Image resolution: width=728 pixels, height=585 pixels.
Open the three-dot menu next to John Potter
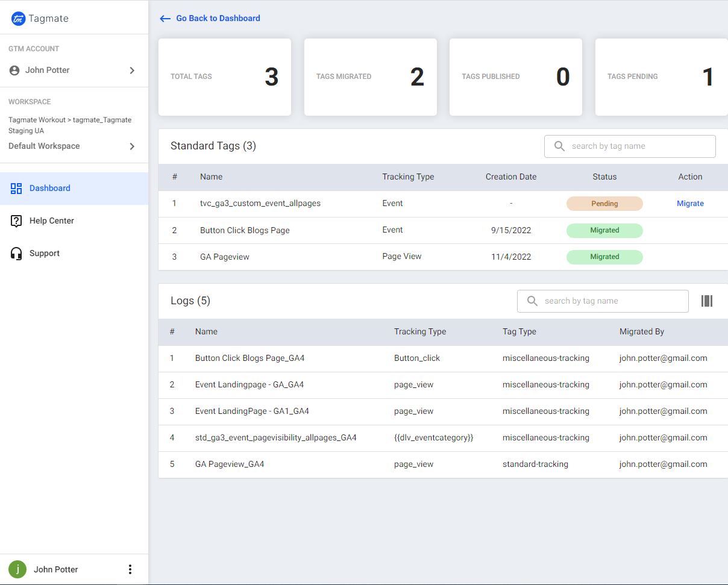pos(130,569)
